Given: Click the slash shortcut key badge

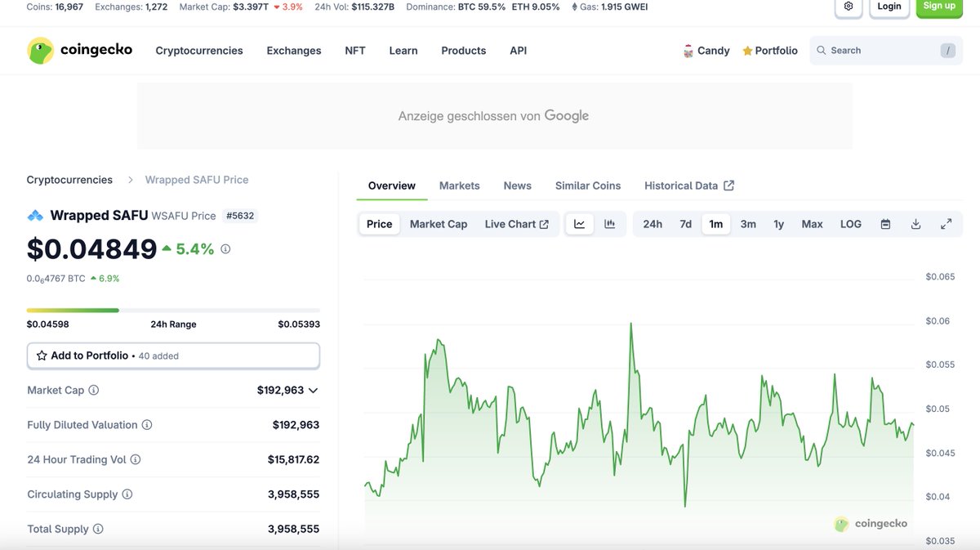Looking at the screenshot, I should (x=947, y=51).
